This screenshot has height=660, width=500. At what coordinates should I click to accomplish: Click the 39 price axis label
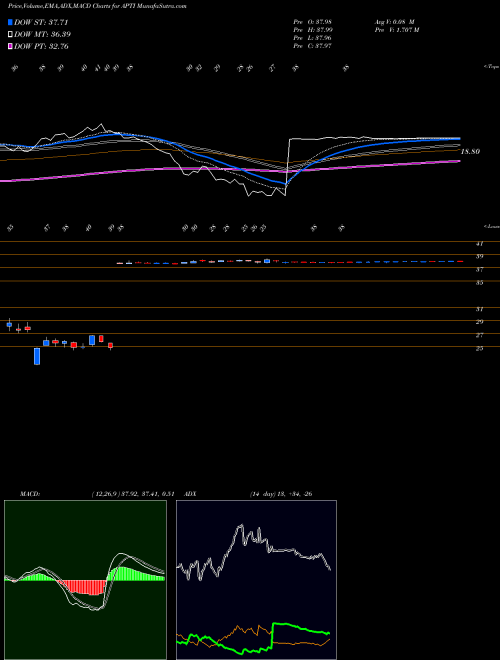(x=479, y=256)
